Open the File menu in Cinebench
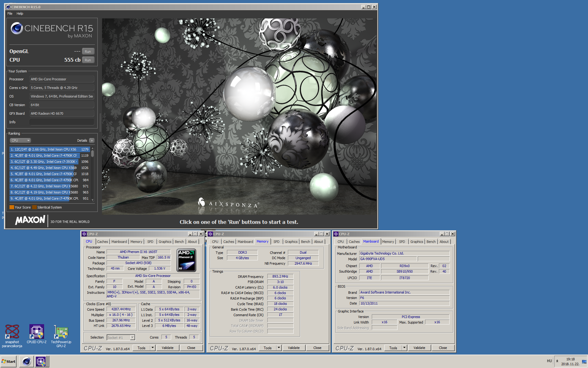Viewport: 588px width, 368px height. [10, 13]
